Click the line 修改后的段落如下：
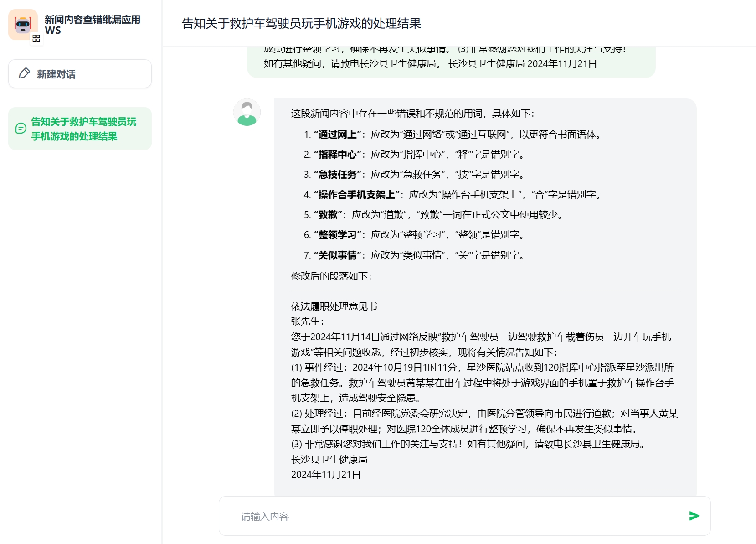Screen dimensions: 756x544 332,276
